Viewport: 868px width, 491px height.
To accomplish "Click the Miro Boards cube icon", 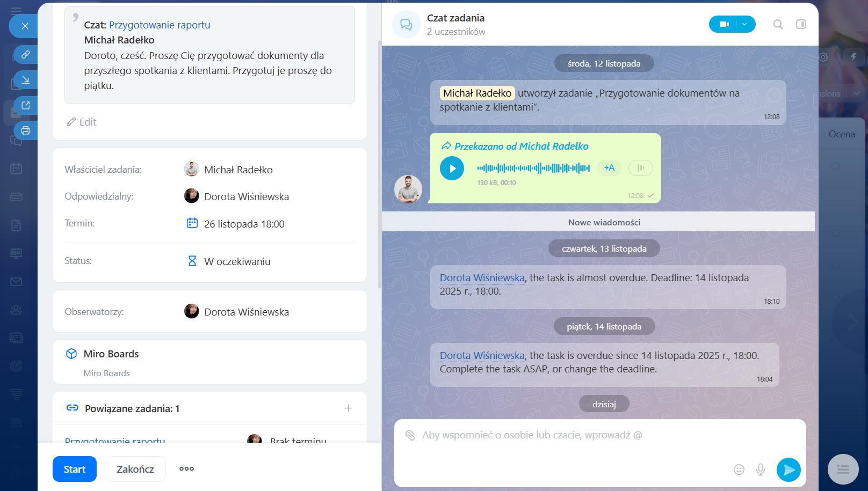I will point(71,354).
